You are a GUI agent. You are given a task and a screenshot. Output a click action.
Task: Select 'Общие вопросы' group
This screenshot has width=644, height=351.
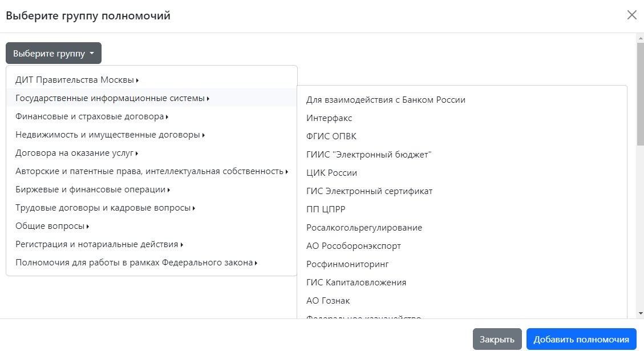(52, 227)
